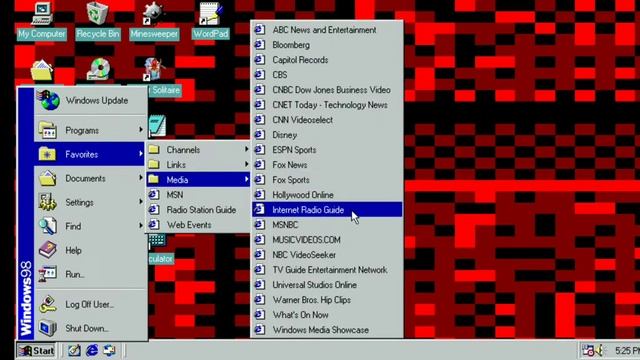The height and width of the screenshot is (360, 640).
Task: Click the Shut Down monitor icon
Action: pos(47,328)
